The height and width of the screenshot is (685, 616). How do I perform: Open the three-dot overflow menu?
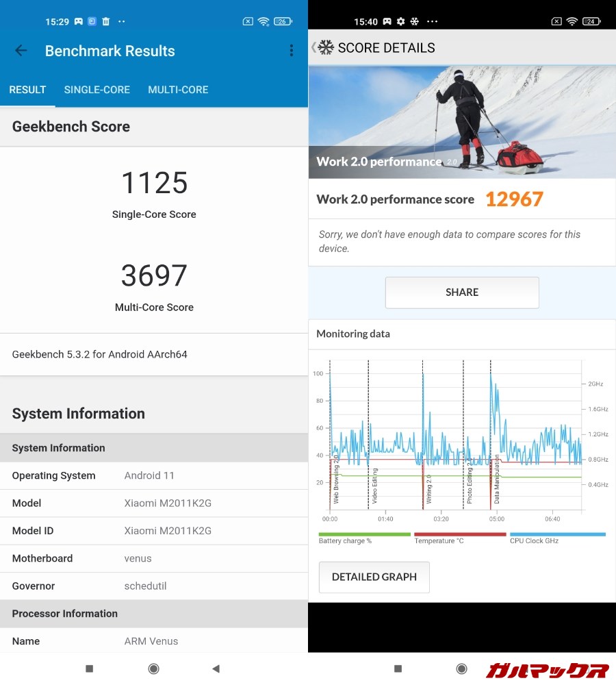point(291,51)
